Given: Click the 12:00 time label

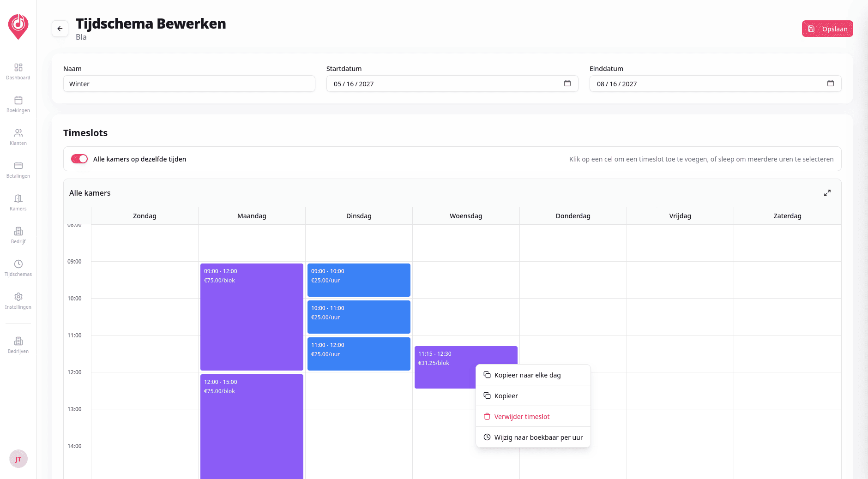Looking at the screenshot, I should click(x=74, y=372).
